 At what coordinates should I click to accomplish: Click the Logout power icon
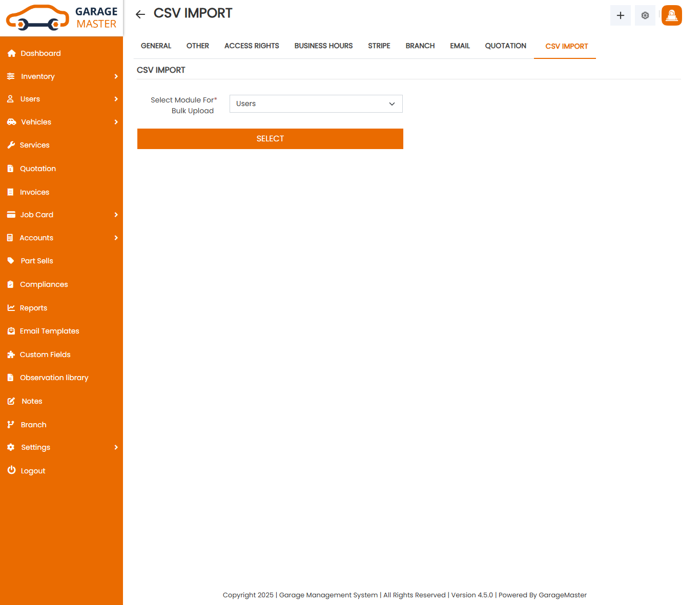[11, 470]
